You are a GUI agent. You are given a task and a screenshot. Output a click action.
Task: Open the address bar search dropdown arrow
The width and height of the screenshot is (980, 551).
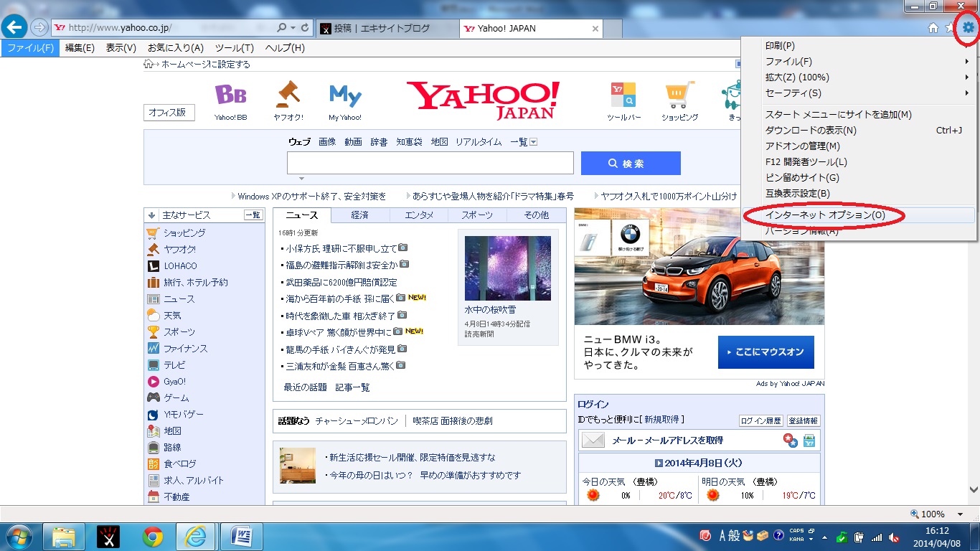(293, 28)
